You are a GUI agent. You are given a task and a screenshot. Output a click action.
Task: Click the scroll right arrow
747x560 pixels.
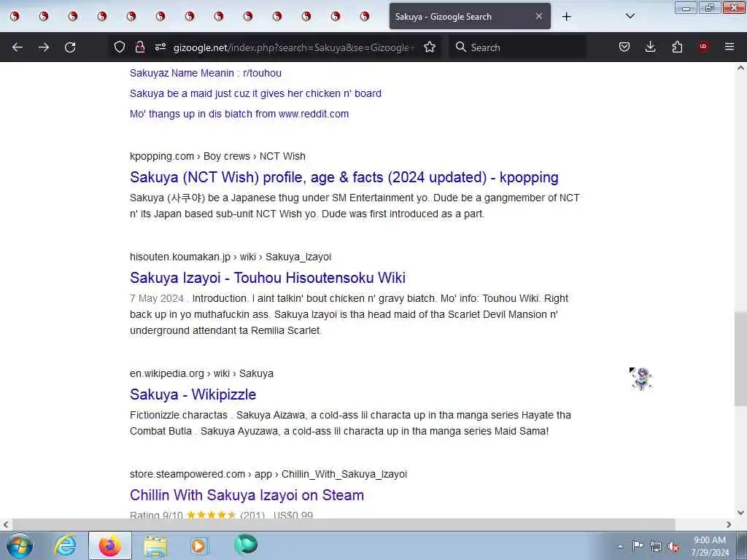pos(729,524)
